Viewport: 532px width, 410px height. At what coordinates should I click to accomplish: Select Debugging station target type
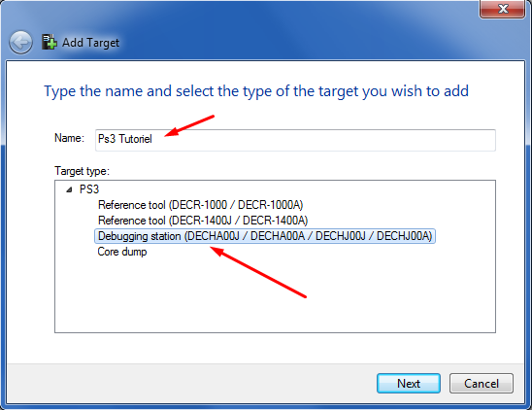(x=265, y=236)
